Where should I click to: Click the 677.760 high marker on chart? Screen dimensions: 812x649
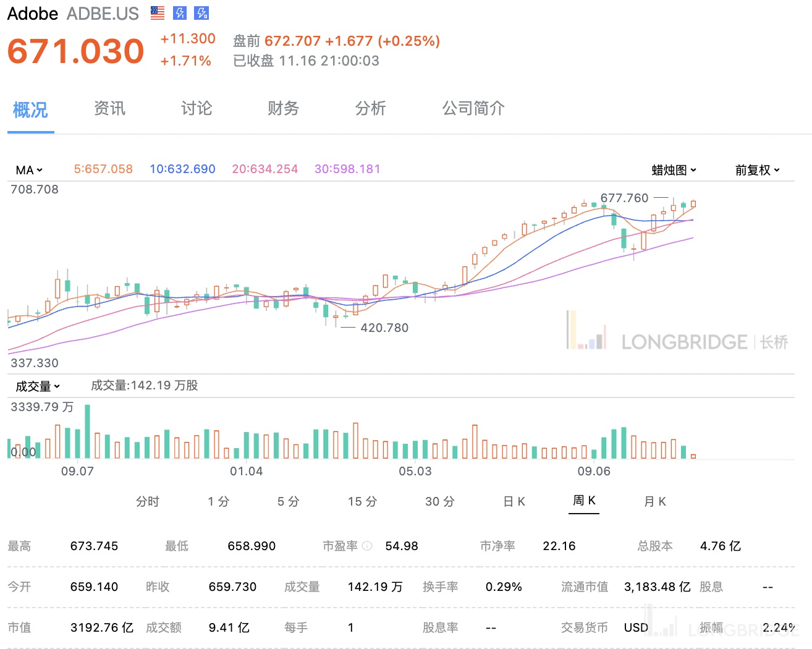[624, 198]
